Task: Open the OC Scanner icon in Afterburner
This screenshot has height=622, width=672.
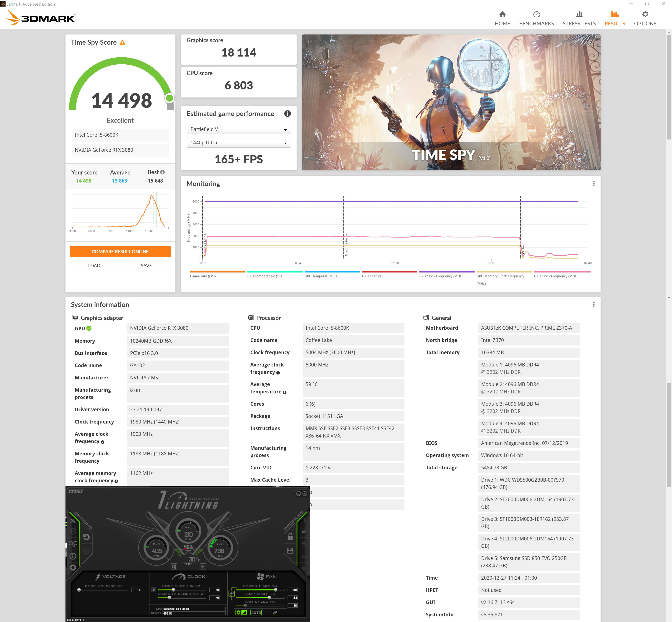Action: 73,544
